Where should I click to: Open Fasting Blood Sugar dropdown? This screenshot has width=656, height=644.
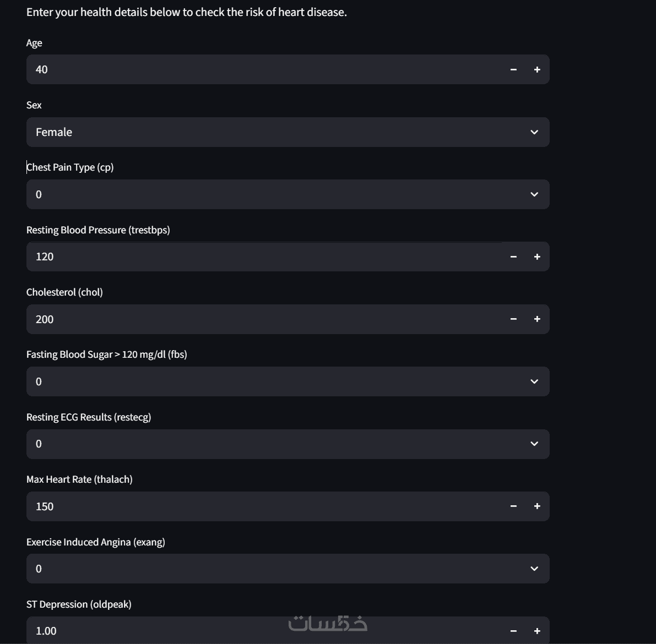288,381
